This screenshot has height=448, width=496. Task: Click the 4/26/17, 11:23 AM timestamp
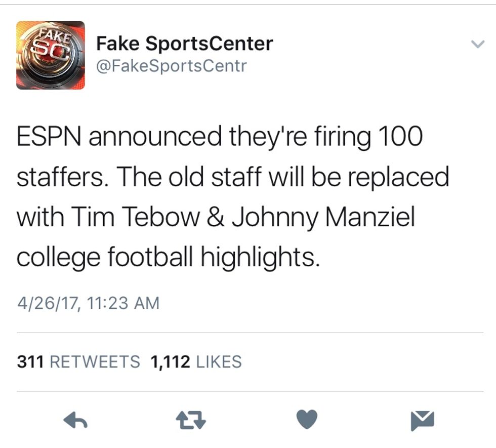(88, 303)
